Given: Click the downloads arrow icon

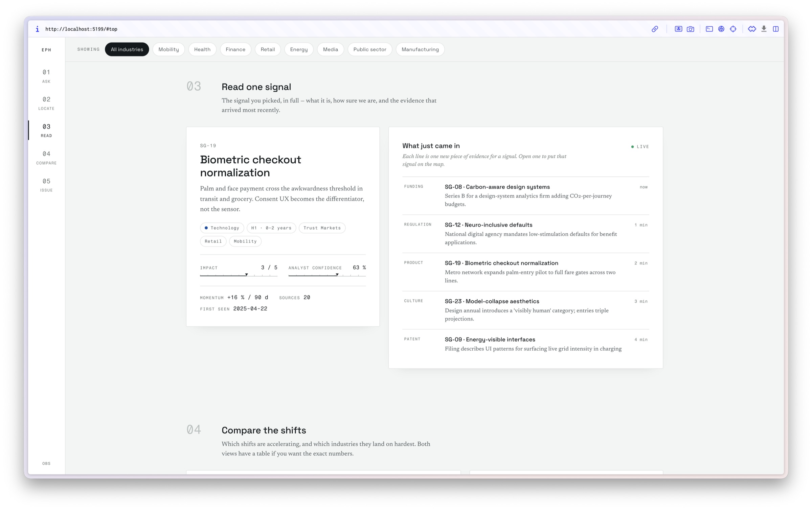Looking at the screenshot, I should pyautogui.click(x=764, y=29).
